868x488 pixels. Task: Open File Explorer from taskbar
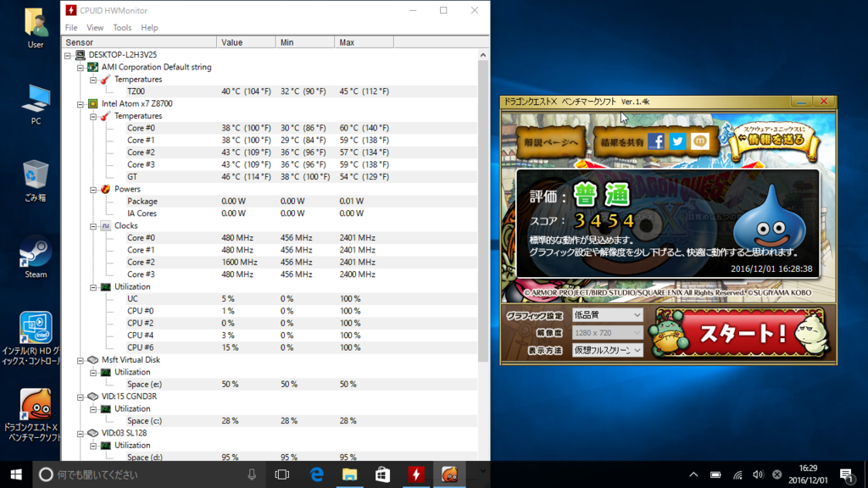(349, 474)
